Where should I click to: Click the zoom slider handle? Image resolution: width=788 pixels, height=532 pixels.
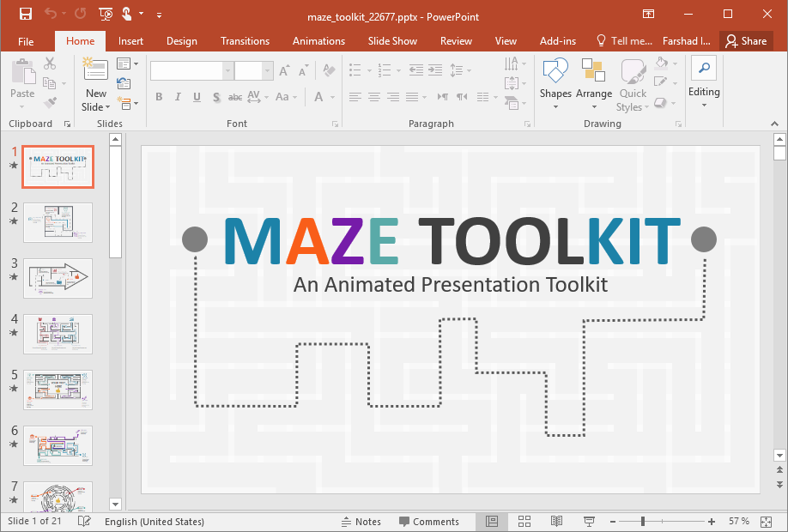pos(642,521)
